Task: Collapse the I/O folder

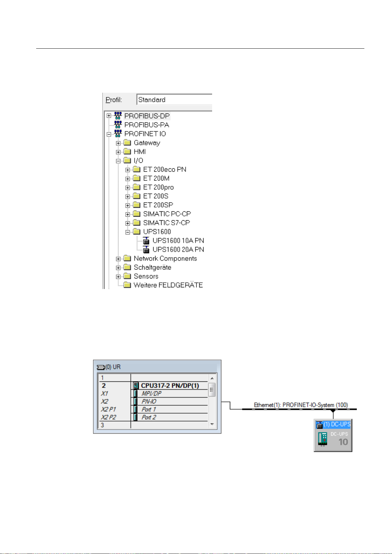Action: [x=118, y=161]
